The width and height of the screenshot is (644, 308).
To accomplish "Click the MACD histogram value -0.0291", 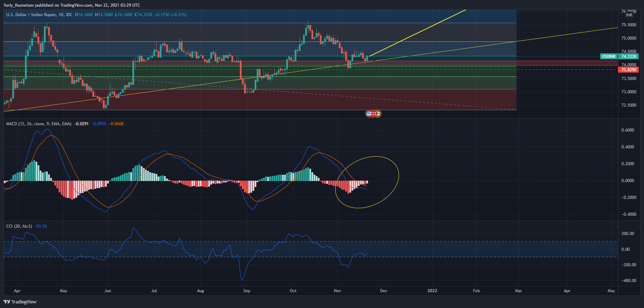I will click(x=81, y=124).
